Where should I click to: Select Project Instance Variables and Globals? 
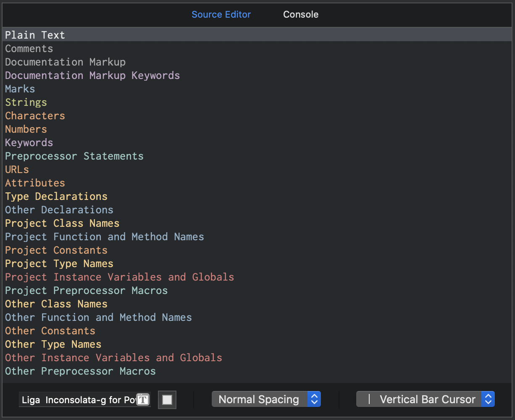click(x=120, y=277)
